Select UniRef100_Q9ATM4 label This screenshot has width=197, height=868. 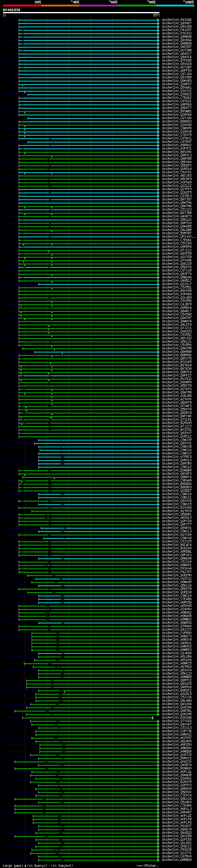(177, 203)
